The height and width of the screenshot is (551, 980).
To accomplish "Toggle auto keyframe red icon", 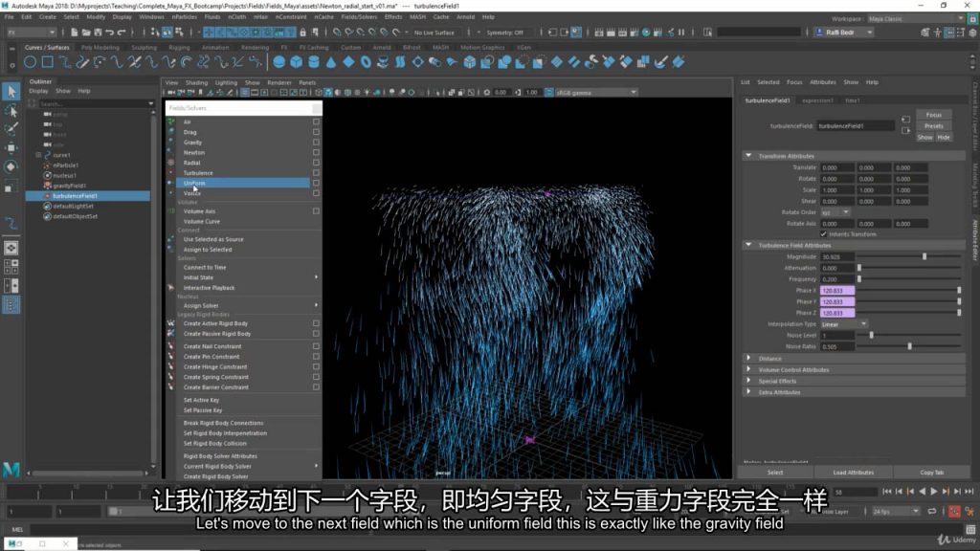I will pyautogui.click(x=954, y=512).
